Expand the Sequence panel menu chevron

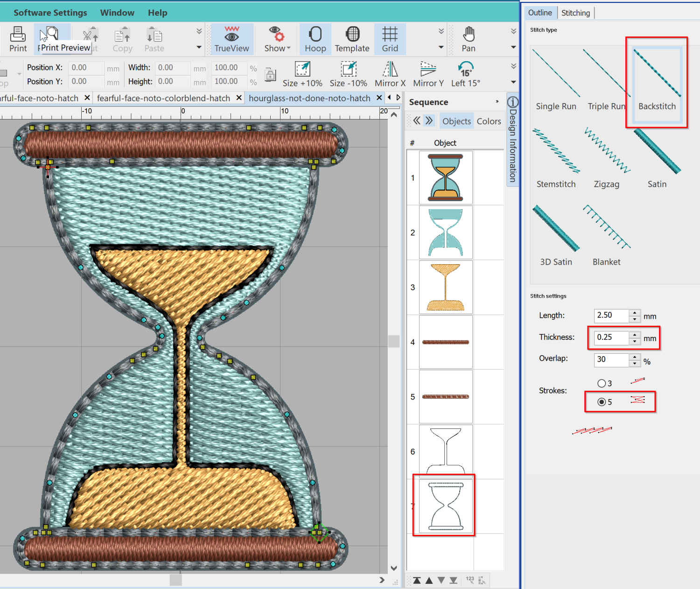pos(497,102)
